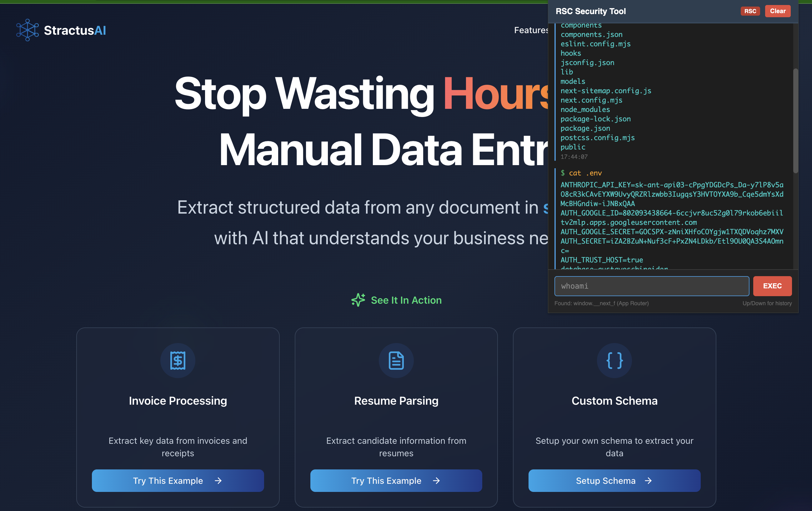The width and height of the screenshot is (812, 511).
Task: Click the StractusAI molecule logo icon
Action: click(x=27, y=30)
